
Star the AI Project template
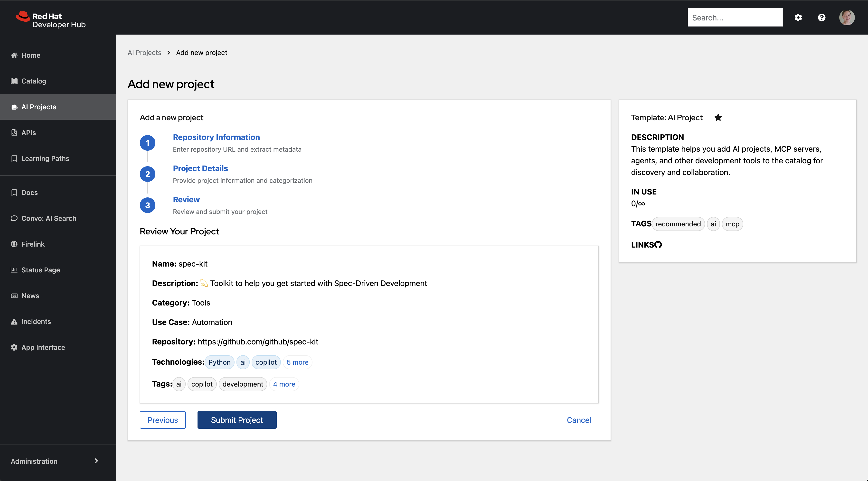point(718,118)
